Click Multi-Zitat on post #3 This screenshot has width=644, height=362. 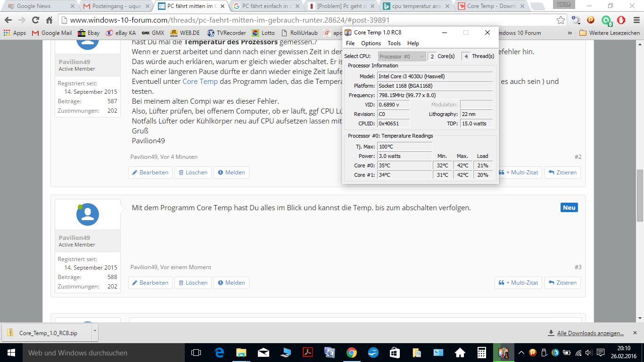[518, 283]
